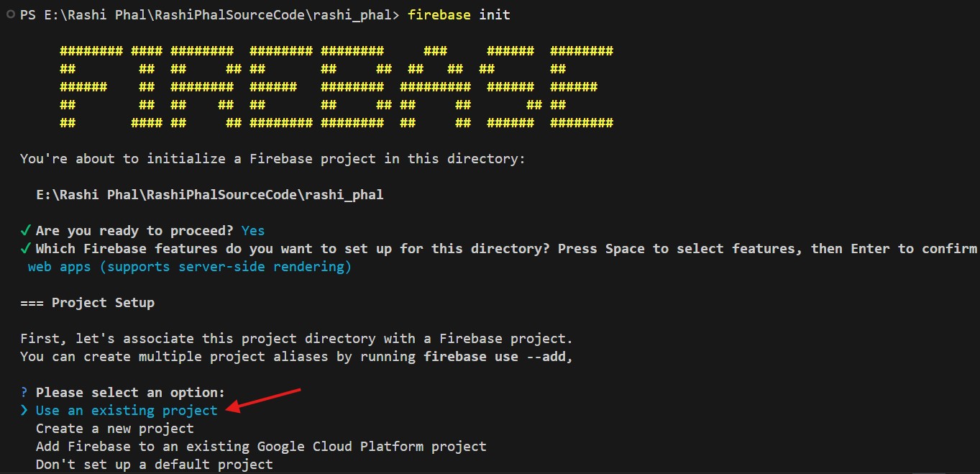Image resolution: width=980 pixels, height=474 pixels.
Task: Click the green checkmark beside 'Are you ready to proceed?'
Action: pyautogui.click(x=25, y=231)
